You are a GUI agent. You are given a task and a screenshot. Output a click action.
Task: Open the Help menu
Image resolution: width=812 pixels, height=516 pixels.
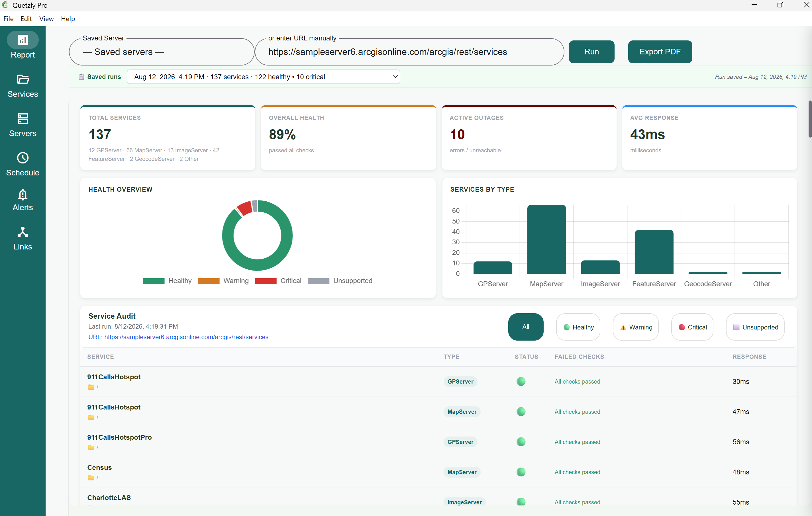point(68,19)
